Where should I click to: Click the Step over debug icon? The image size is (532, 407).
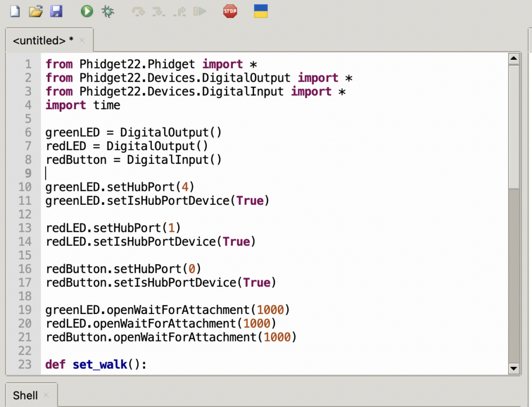138,11
